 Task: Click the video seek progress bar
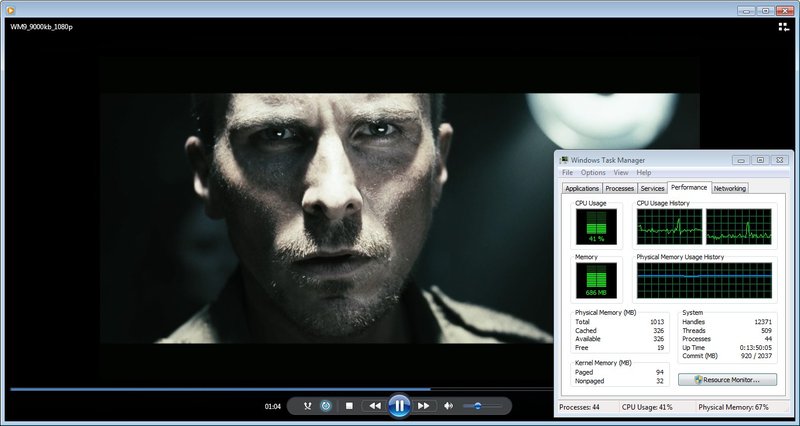pyautogui.click(x=281, y=389)
